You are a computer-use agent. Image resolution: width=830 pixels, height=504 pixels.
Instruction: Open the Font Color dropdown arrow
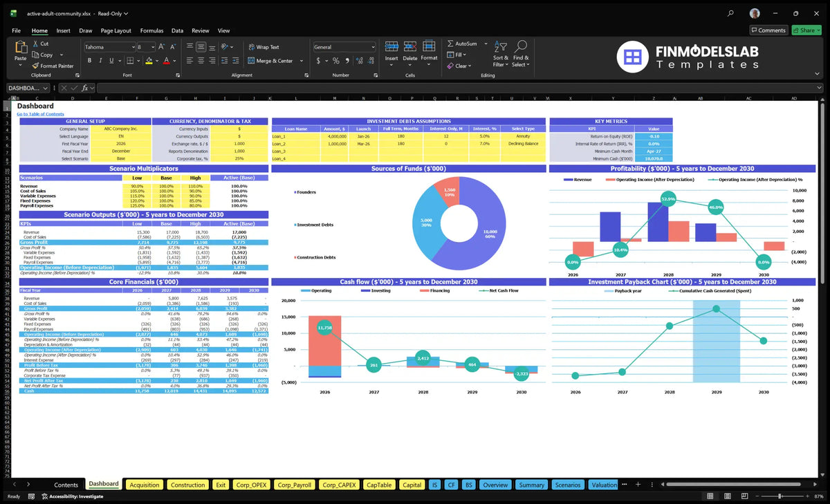click(x=174, y=61)
